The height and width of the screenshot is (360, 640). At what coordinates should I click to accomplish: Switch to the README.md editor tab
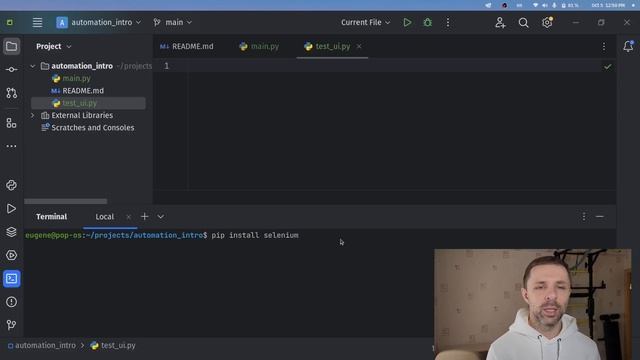pyautogui.click(x=187, y=47)
